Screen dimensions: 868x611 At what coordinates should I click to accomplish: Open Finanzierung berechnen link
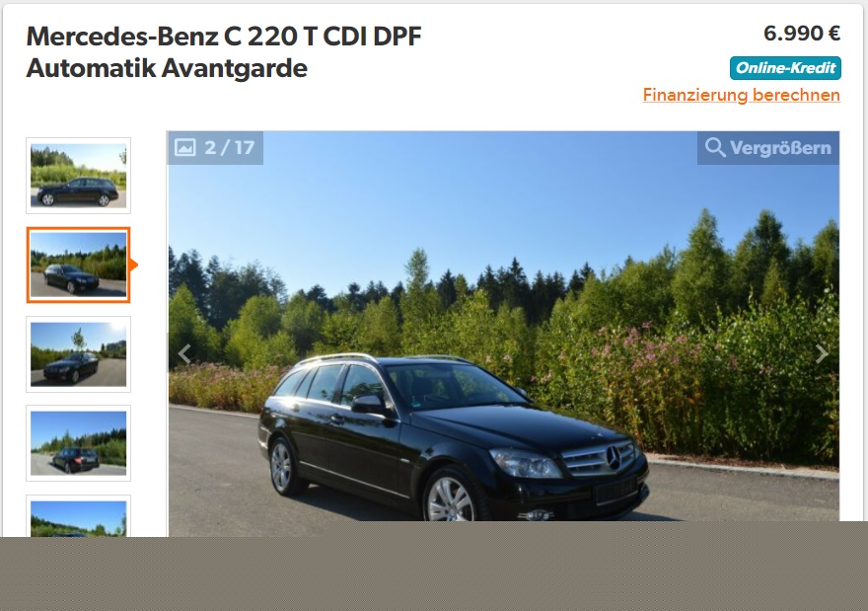(741, 96)
